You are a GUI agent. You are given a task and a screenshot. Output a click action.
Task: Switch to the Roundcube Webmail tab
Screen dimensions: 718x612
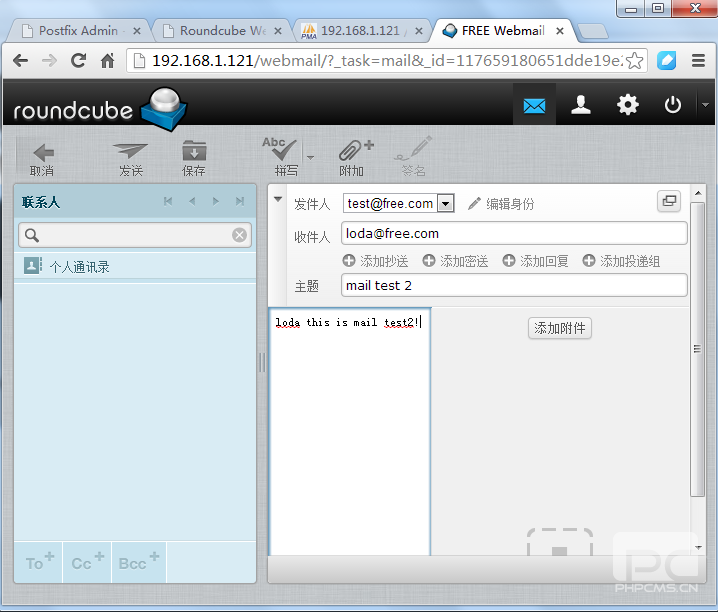(x=223, y=31)
